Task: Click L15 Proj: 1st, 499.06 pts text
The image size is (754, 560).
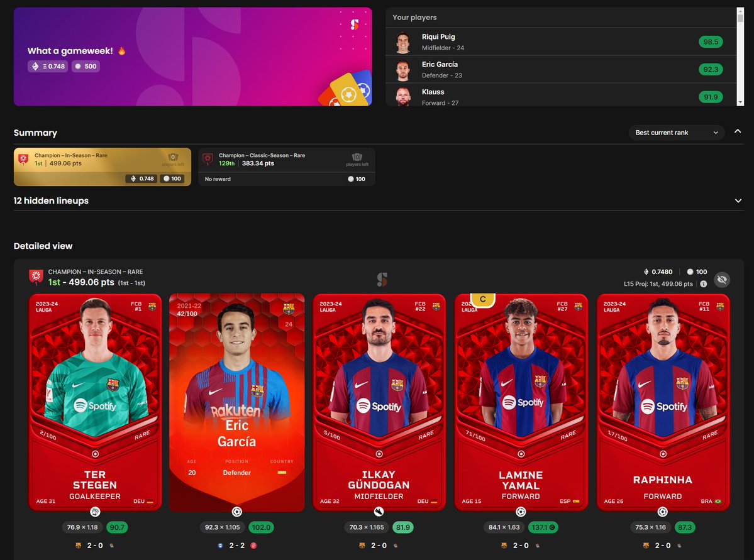Action: [658, 284]
